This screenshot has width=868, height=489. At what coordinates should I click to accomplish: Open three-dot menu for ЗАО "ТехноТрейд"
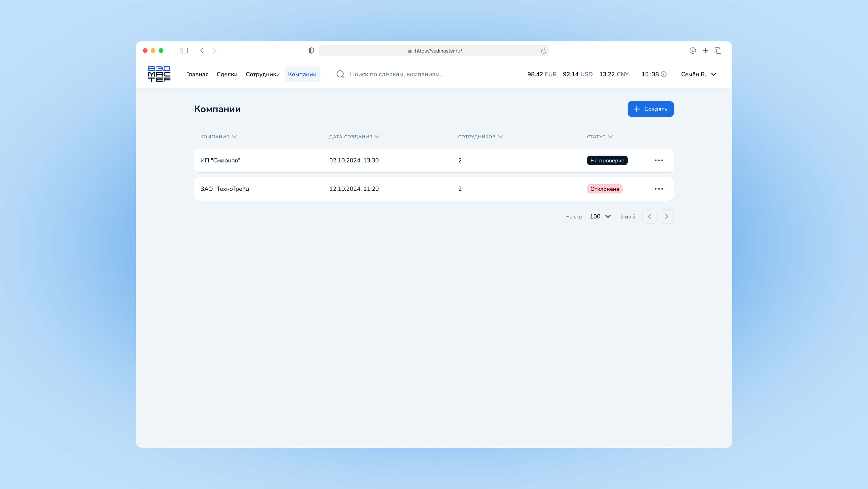coord(658,189)
